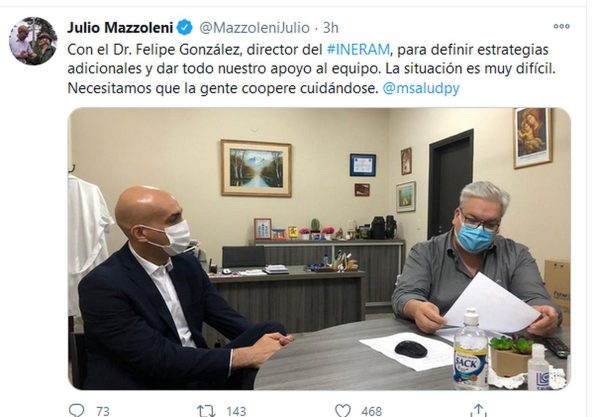Click the 468 likes count
This screenshot has width=600, height=417.
tap(371, 411)
